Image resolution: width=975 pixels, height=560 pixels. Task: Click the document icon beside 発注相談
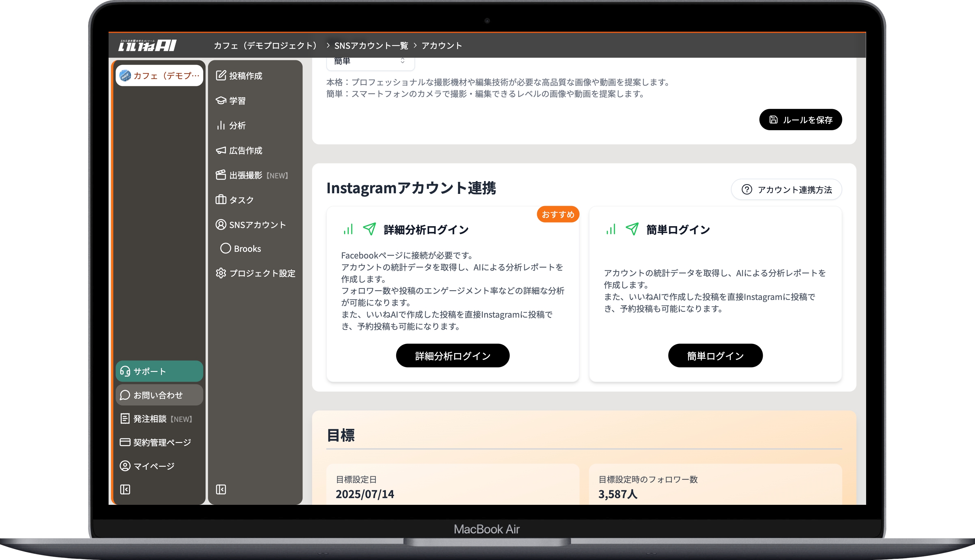click(125, 419)
